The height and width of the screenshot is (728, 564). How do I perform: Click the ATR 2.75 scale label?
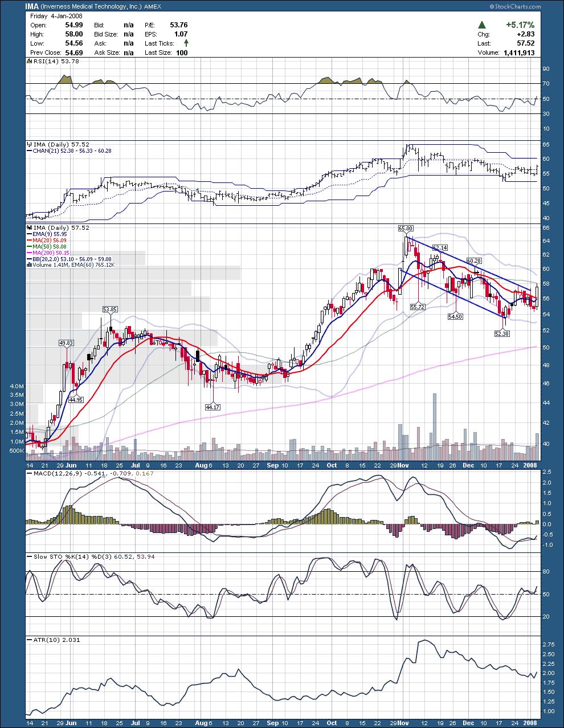(547, 644)
